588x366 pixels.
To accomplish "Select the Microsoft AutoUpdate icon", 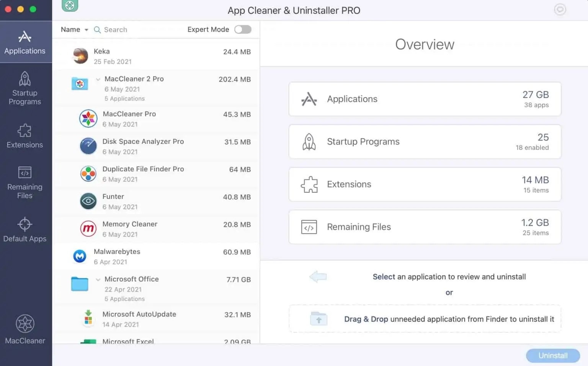I will [x=88, y=318].
